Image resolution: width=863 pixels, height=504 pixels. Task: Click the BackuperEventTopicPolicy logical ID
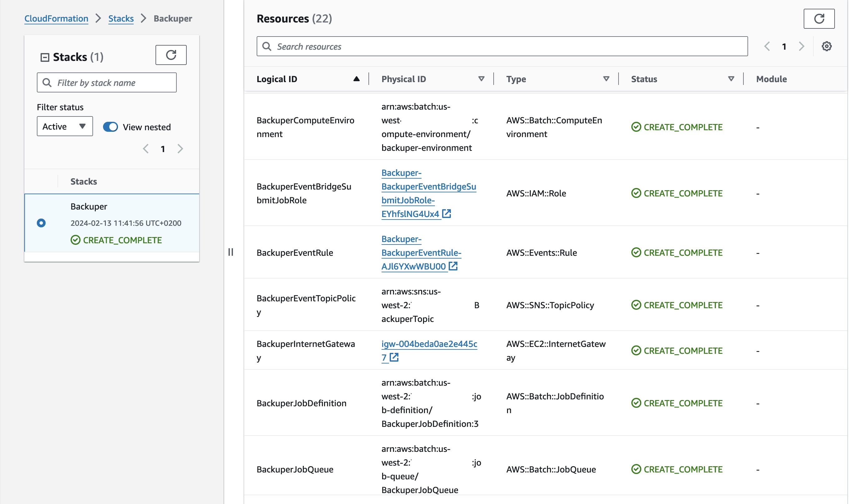tap(306, 305)
